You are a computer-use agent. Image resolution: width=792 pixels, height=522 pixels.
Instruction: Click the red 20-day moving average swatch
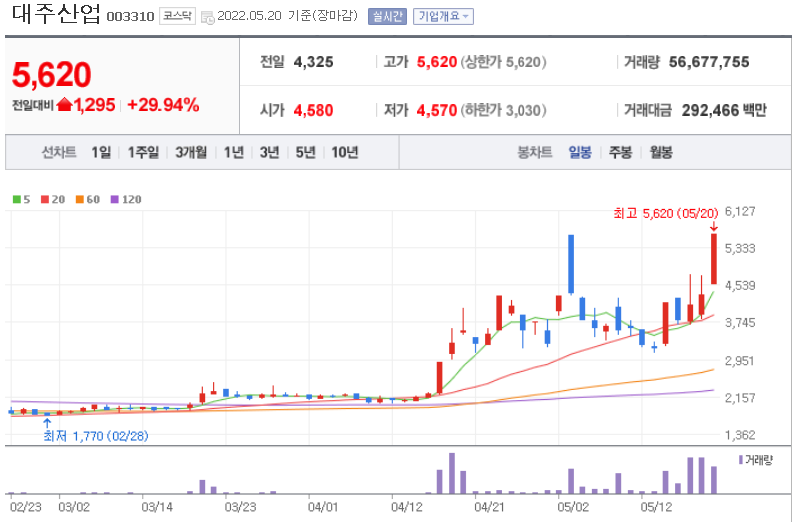click(x=45, y=200)
